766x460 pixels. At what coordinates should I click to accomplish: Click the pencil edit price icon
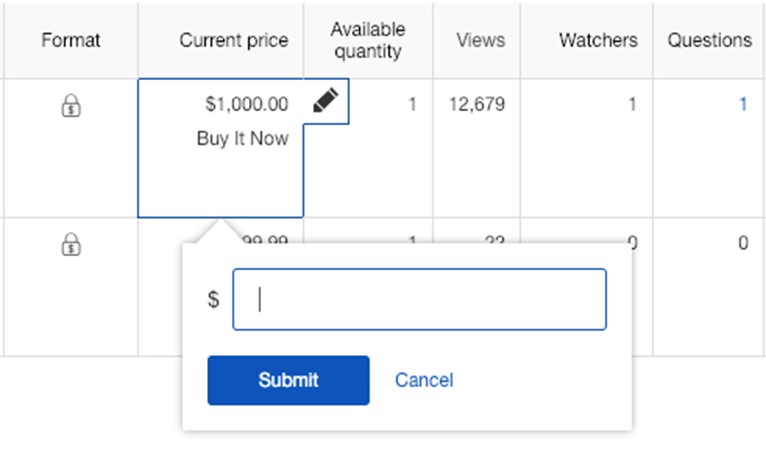pyautogui.click(x=326, y=101)
